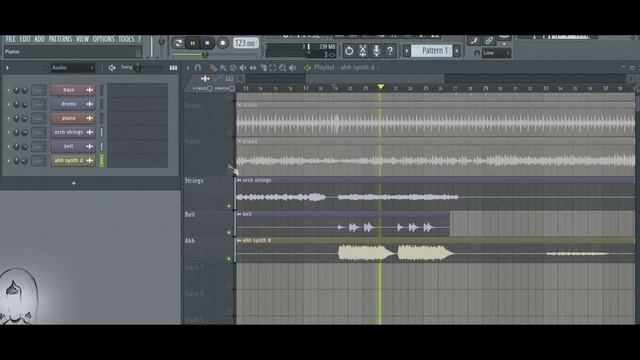This screenshot has width=640, height=360.
Task: Click the brush tool icon in top toolbar
Action: tap(474, 40)
